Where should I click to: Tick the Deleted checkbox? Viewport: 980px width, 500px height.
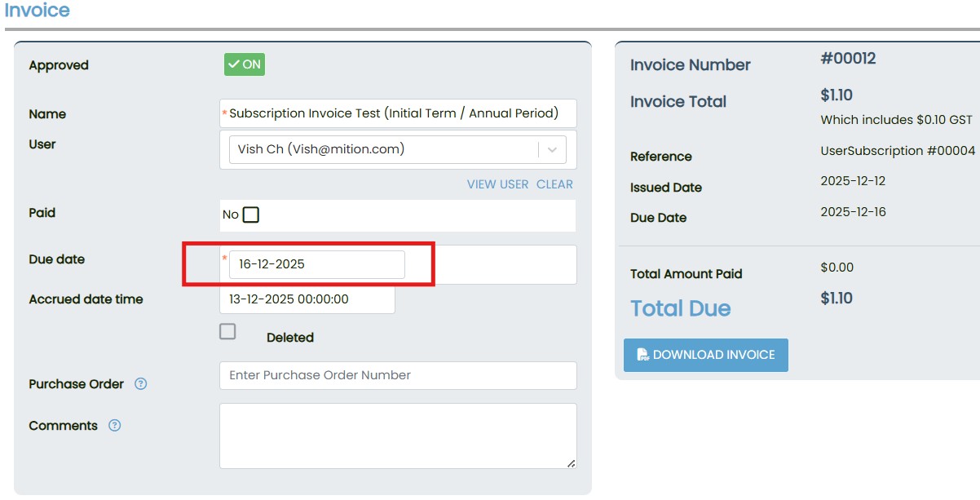(x=227, y=331)
